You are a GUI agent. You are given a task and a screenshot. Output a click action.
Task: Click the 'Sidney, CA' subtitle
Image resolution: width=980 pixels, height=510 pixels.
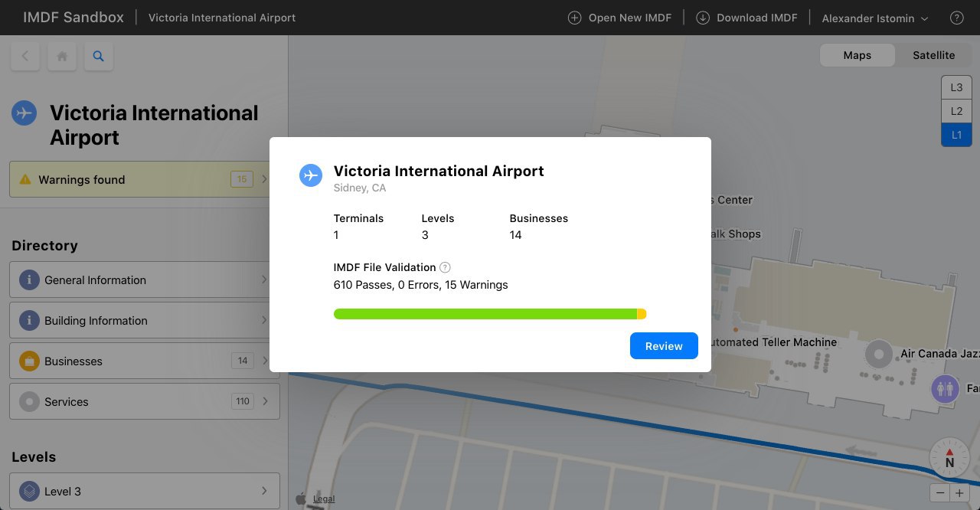click(x=360, y=188)
